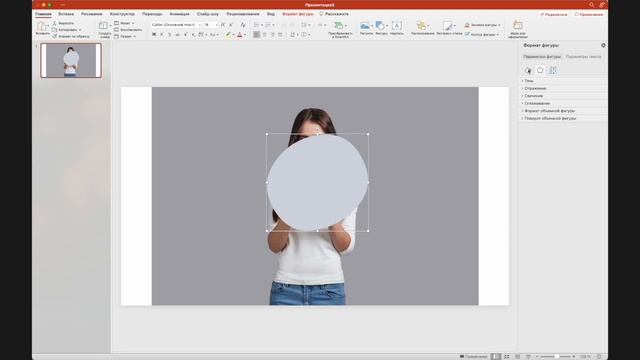Open the font size combo box
Screen dimensions: 640x360
coord(211,25)
